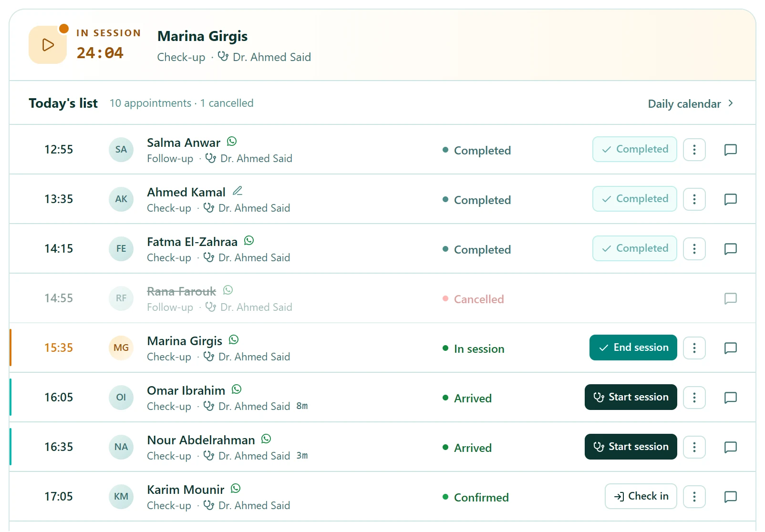The height and width of the screenshot is (532, 765).
Task: Open WhatsApp for Salma Anwar
Action: click(x=232, y=142)
